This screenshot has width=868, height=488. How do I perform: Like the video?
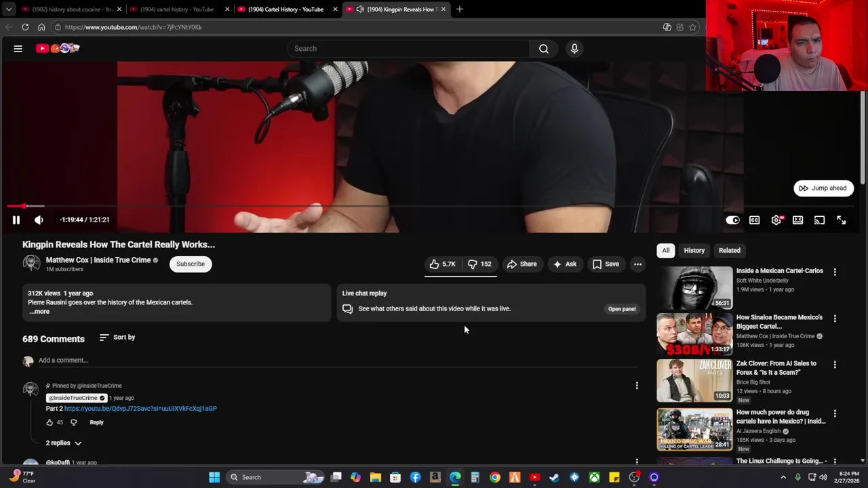pos(443,264)
